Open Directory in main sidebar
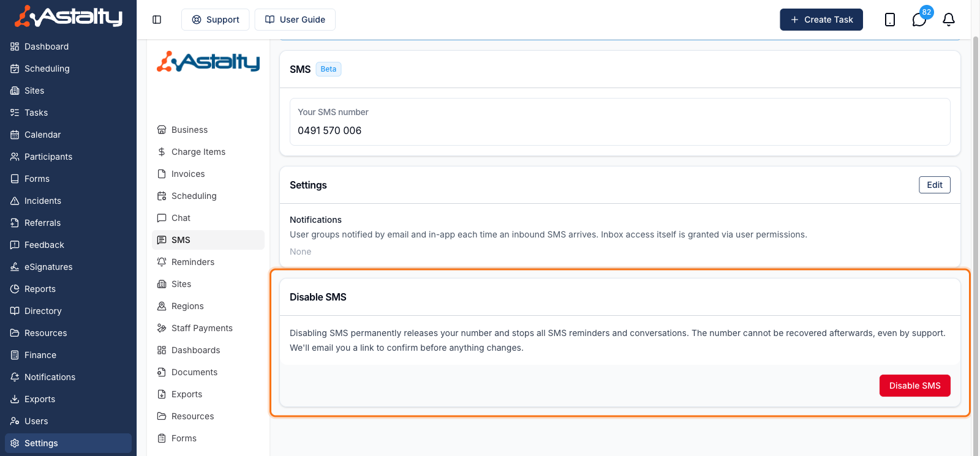The height and width of the screenshot is (456, 980). [x=68, y=311]
